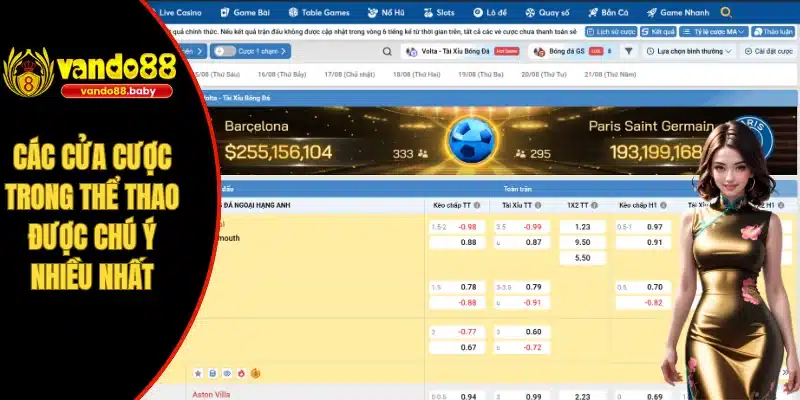The image size is (800, 400).
Task: Select first-half handicap odds 0.97
Action: tap(643, 227)
